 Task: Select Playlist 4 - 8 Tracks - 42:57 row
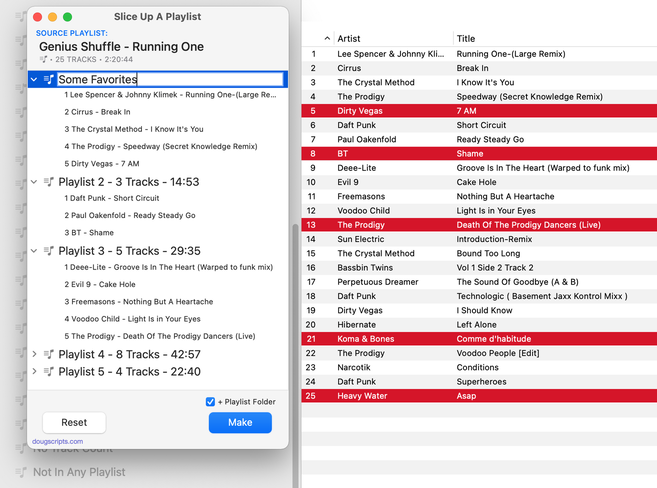tap(158, 354)
